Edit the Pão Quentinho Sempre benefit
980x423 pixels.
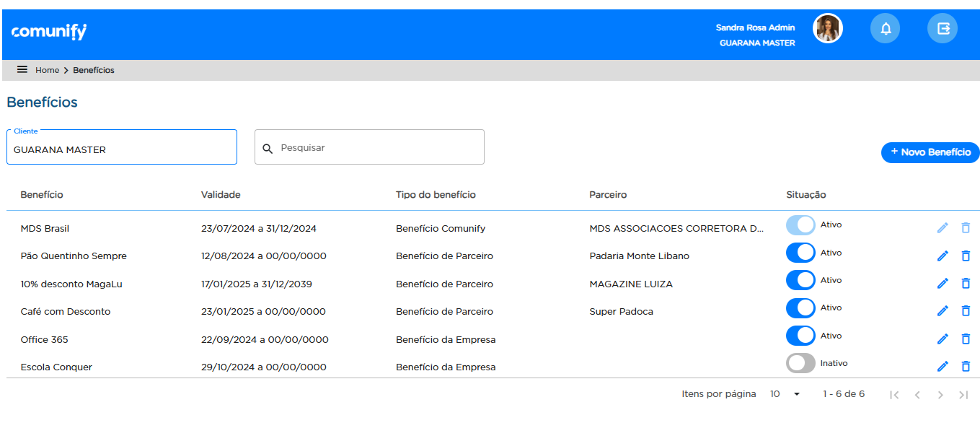pyautogui.click(x=942, y=256)
